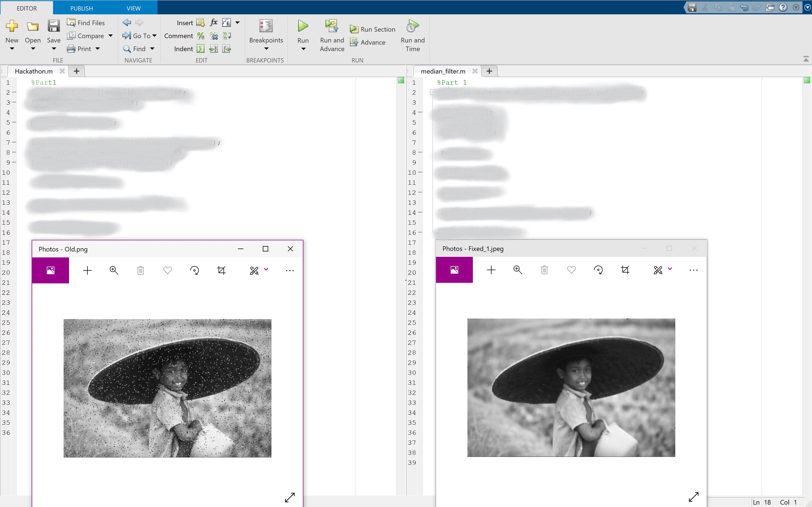Click the Smart Indent icon

point(200,49)
